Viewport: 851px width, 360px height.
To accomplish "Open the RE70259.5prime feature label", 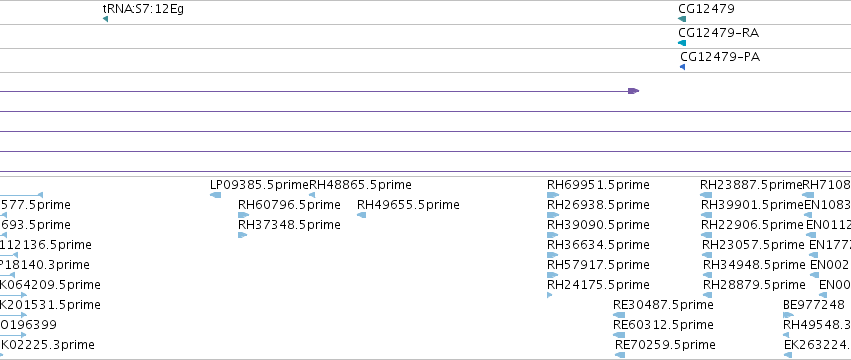I will click(665, 345).
